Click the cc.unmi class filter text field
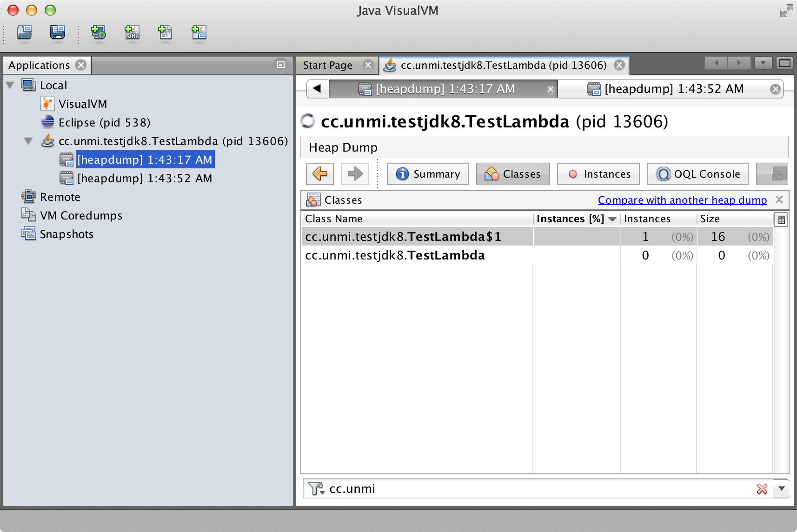Image resolution: width=797 pixels, height=532 pixels. coord(535,489)
